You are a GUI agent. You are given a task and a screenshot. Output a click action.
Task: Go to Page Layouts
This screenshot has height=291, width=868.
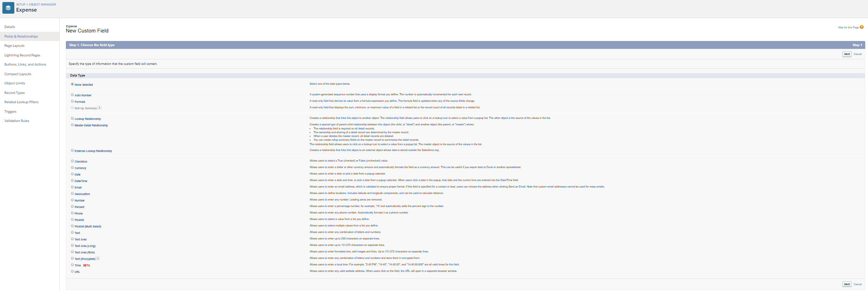(14, 46)
